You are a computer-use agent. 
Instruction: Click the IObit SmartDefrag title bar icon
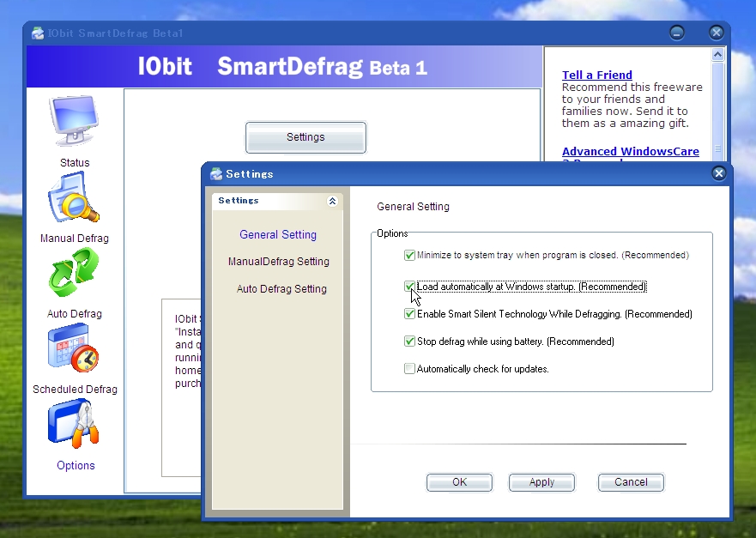coord(38,33)
